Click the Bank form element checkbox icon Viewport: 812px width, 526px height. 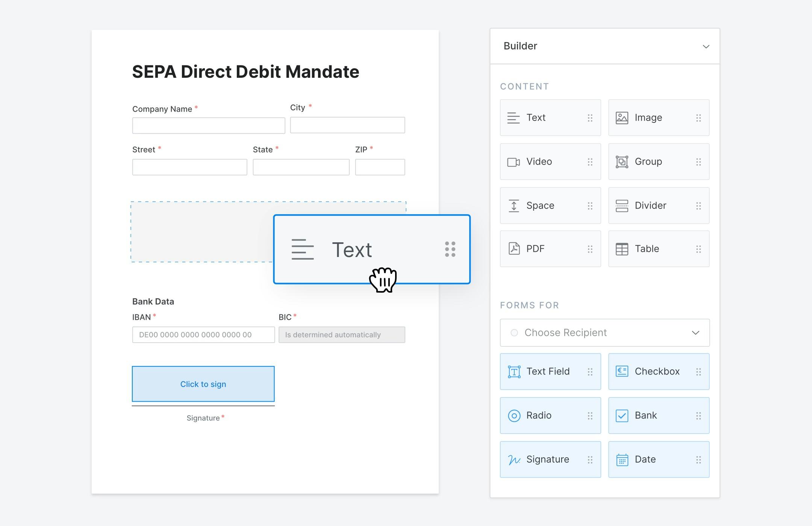622,416
